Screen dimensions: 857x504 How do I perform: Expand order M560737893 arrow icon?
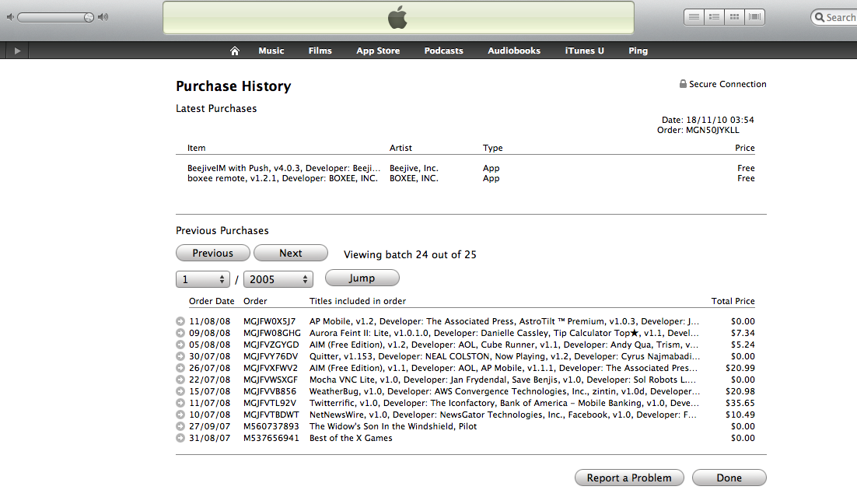pos(180,426)
